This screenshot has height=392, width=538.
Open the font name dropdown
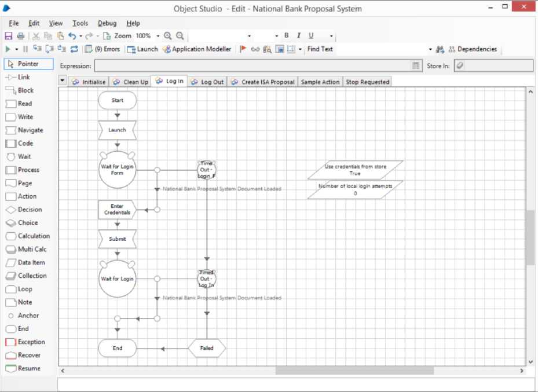[x=250, y=36]
